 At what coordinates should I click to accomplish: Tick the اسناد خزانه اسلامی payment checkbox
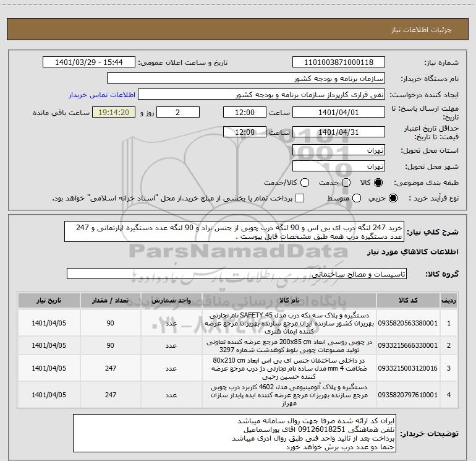click(x=300, y=198)
